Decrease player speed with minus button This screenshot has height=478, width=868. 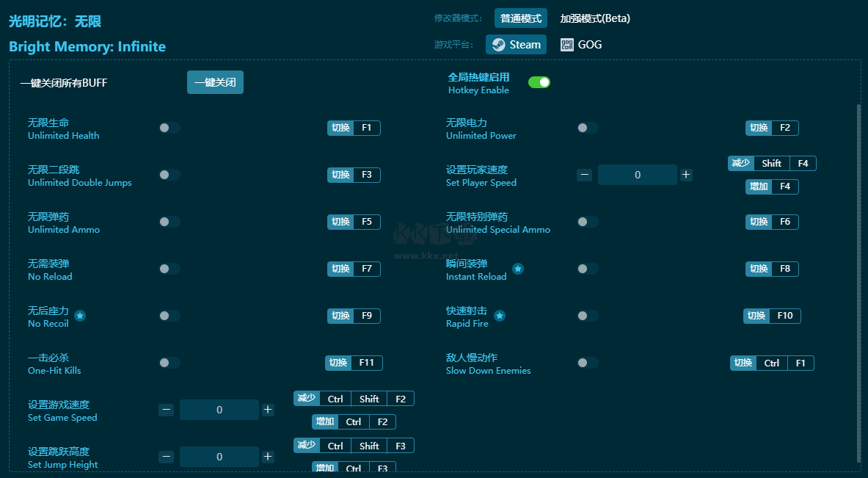[x=584, y=175]
